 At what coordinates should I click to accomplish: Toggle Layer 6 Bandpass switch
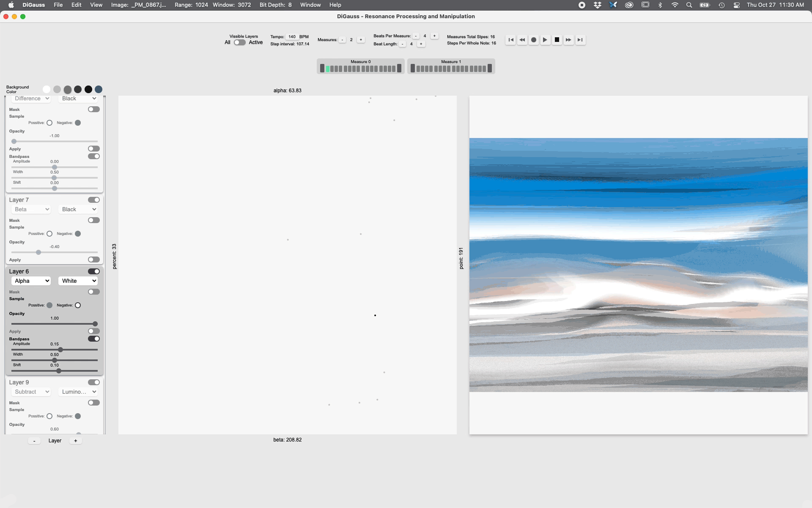94,339
